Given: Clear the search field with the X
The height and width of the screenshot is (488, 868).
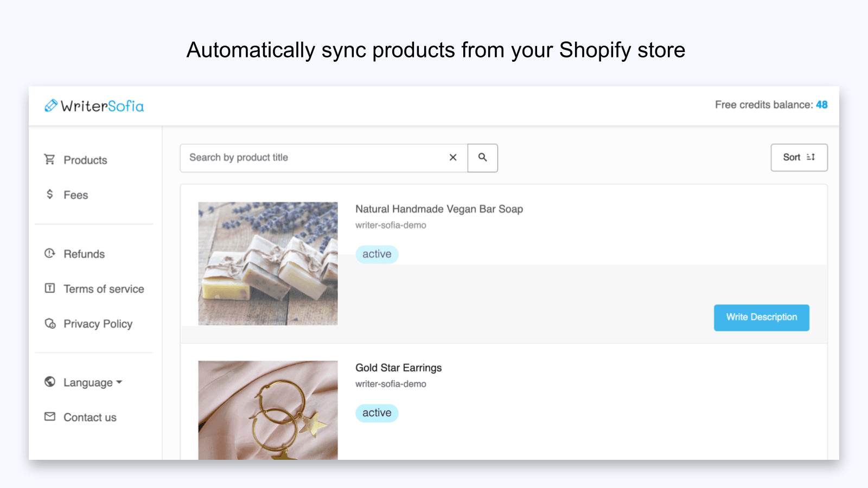Looking at the screenshot, I should [x=453, y=157].
